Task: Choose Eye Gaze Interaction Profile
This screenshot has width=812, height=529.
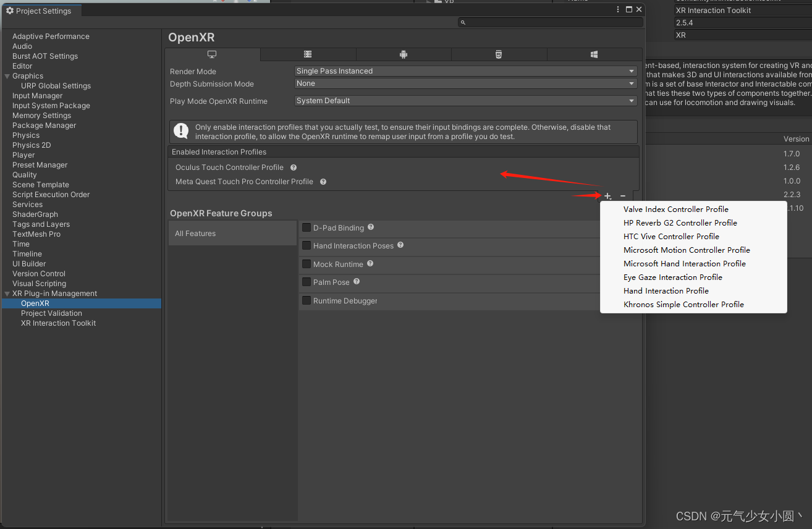Action: coord(673,277)
